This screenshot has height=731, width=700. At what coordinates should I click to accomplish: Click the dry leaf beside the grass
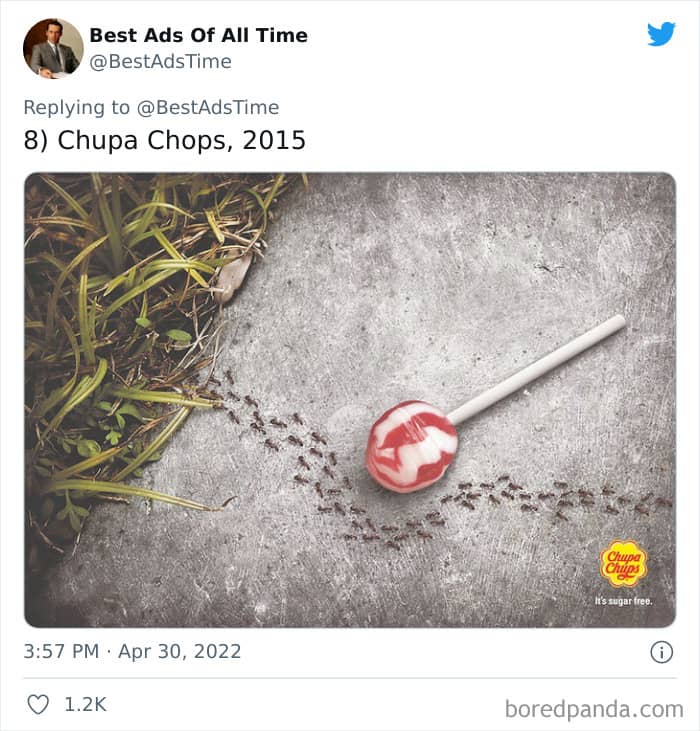click(x=233, y=275)
